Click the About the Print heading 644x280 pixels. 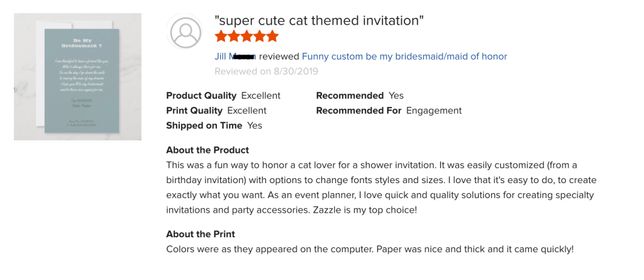pyautogui.click(x=201, y=234)
